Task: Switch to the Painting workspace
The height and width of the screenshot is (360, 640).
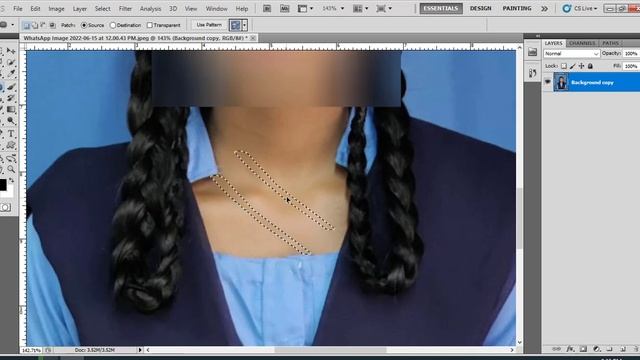Action: (517, 8)
